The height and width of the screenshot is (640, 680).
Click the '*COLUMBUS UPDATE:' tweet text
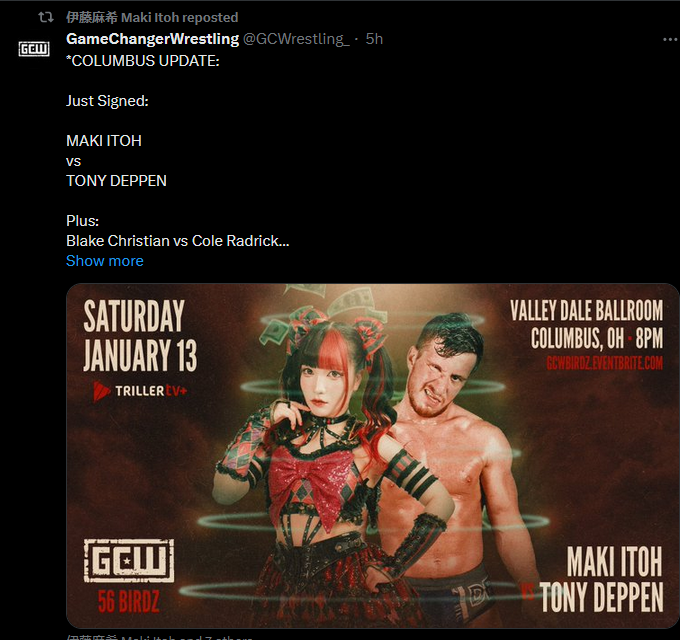(x=143, y=61)
